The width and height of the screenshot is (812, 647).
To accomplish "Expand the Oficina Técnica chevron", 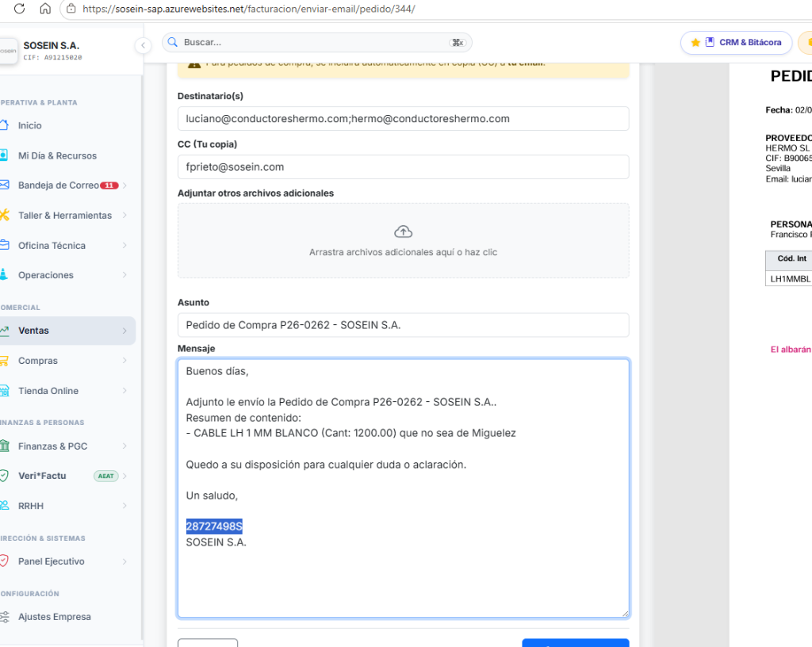I will (x=124, y=245).
